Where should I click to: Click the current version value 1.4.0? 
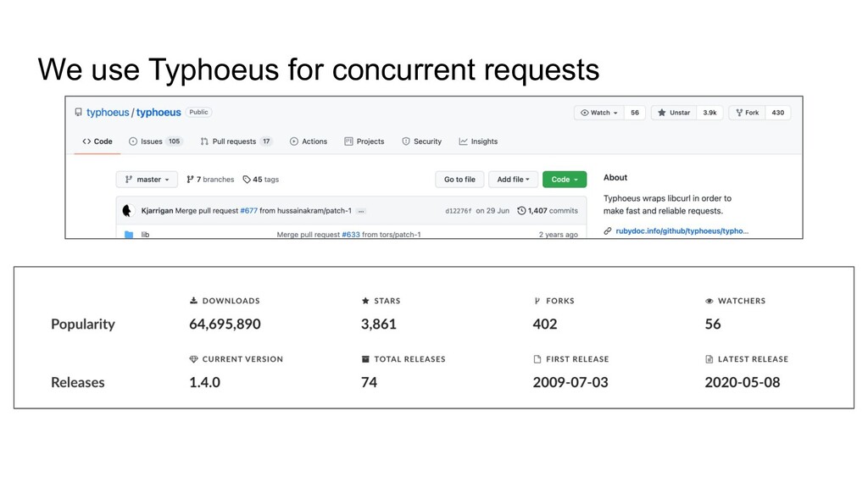[205, 382]
